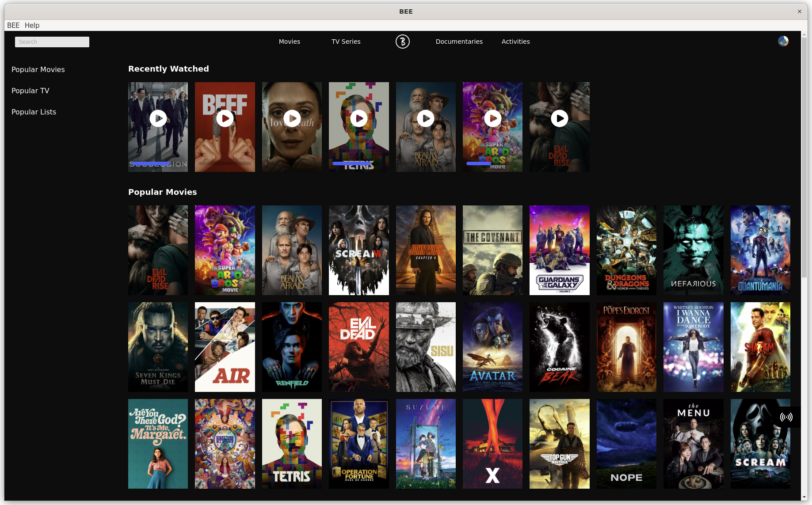Screen dimensions: 812x505
Task: Open the Documentaries tab
Action: 459,42
